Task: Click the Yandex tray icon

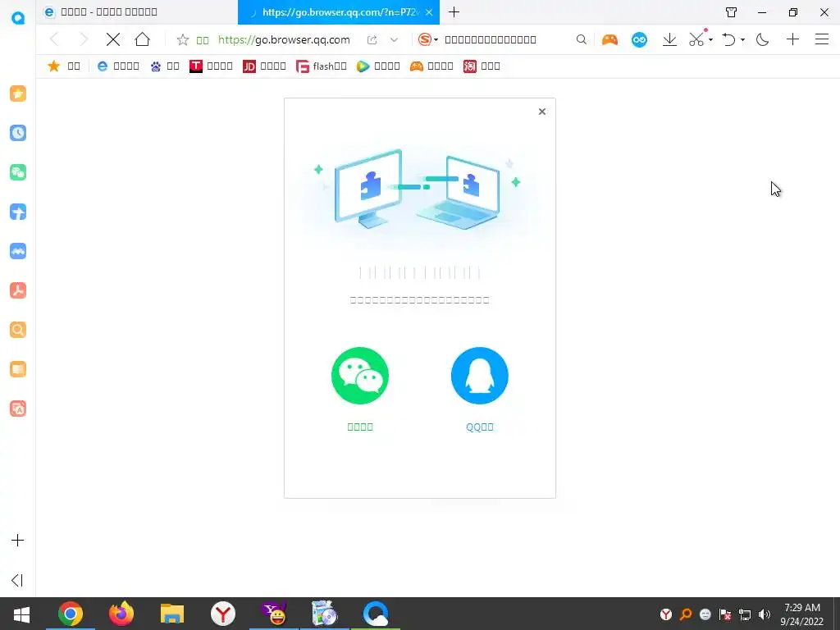Action: pyautogui.click(x=666, y=614)
